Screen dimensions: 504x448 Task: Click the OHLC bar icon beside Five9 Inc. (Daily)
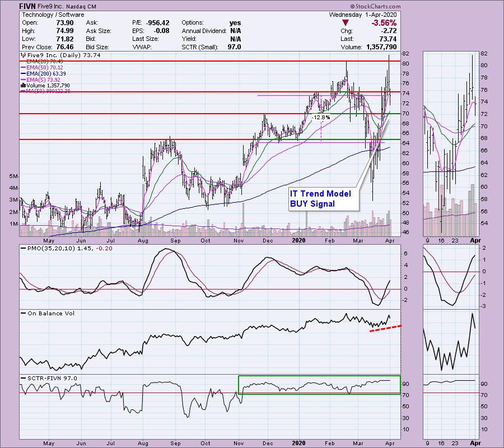[24, 55]
